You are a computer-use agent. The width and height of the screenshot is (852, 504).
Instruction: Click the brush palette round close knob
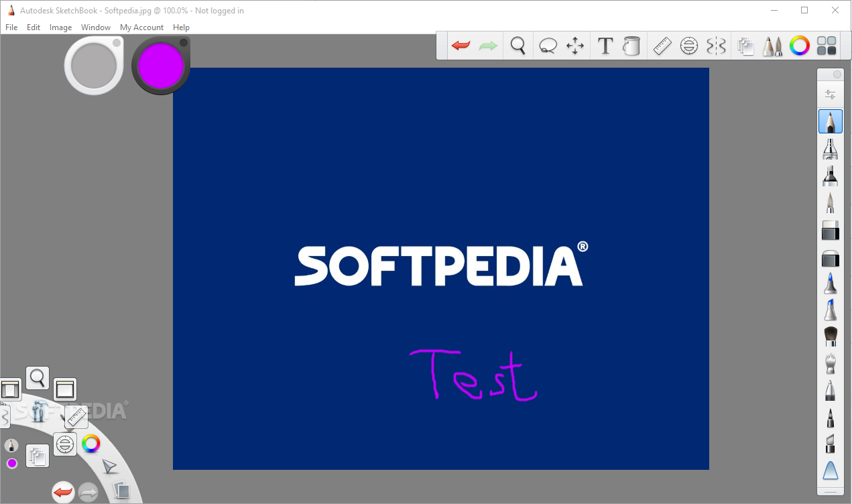point(837,74)
